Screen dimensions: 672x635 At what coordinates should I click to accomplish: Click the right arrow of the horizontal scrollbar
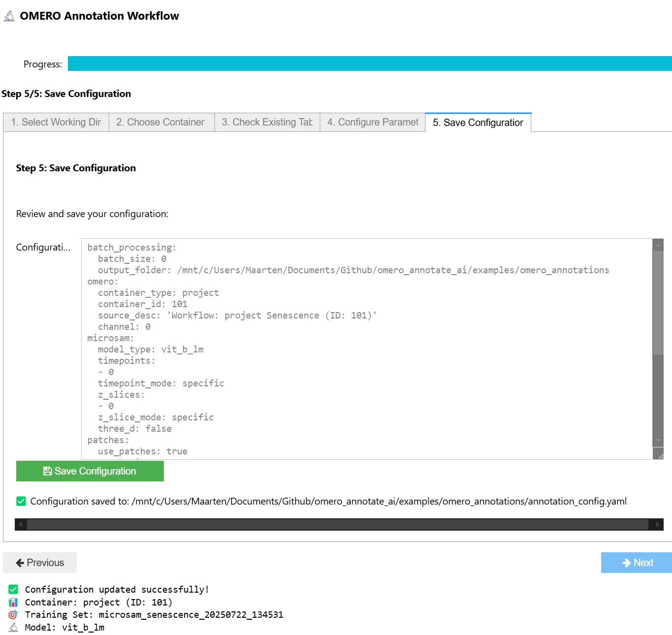pos(657,525)
